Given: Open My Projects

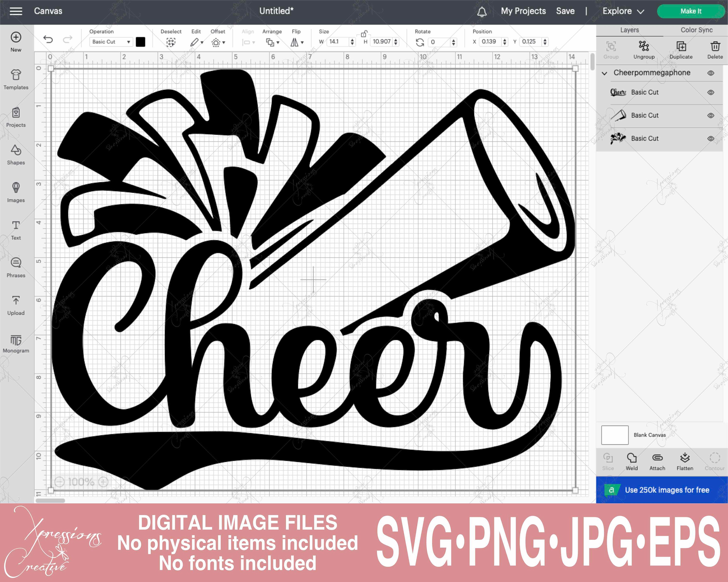Looking at the screenshot, I should point(523,11).
